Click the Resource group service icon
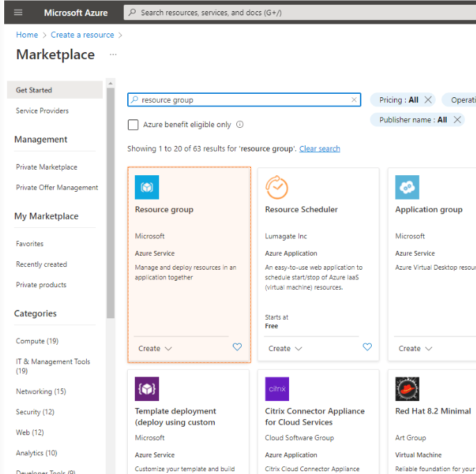 click(x=147, y=187)
